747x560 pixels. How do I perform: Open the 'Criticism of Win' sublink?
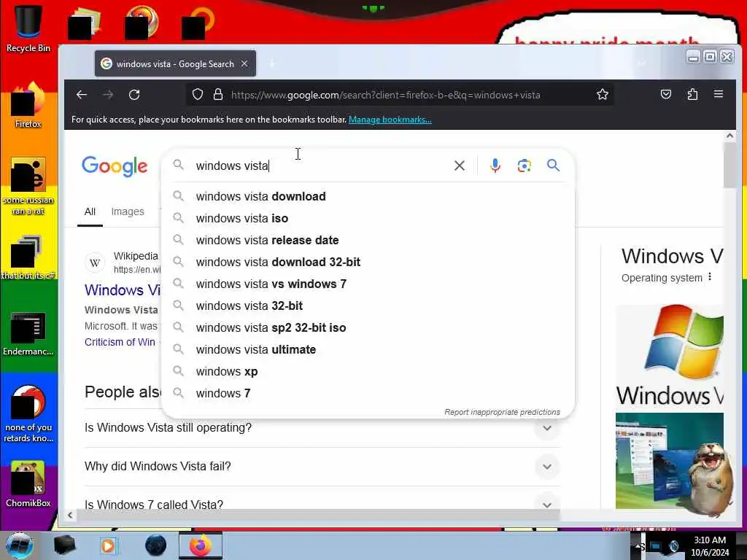tap(120, 342)
